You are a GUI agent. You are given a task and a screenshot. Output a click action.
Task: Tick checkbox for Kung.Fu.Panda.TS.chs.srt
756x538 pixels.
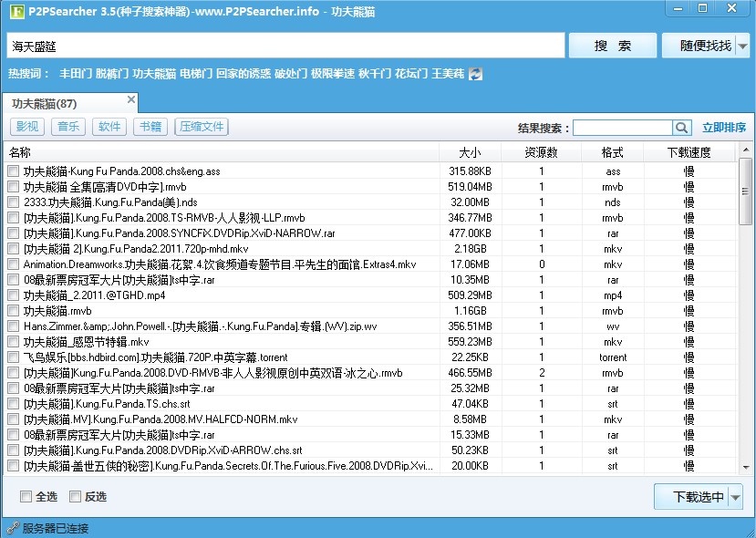14,403
